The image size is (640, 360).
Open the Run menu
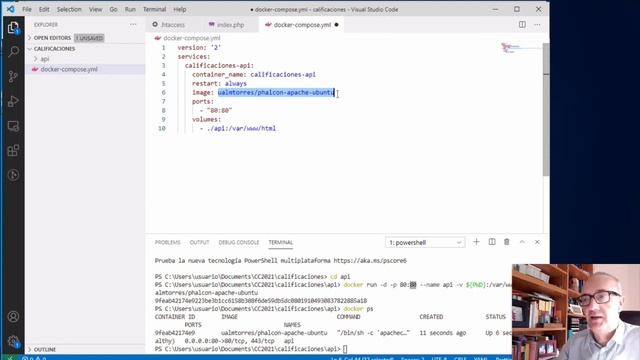pos(130,9)
